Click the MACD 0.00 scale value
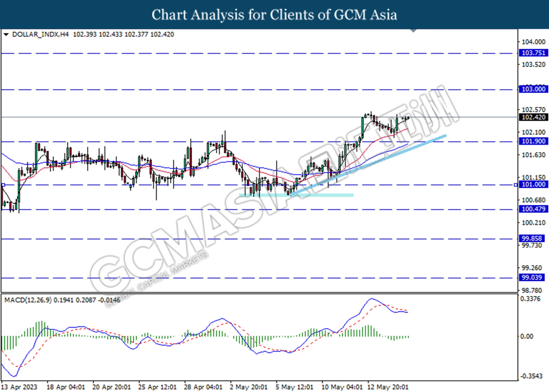Screen dimensions: 549x392 526,336
